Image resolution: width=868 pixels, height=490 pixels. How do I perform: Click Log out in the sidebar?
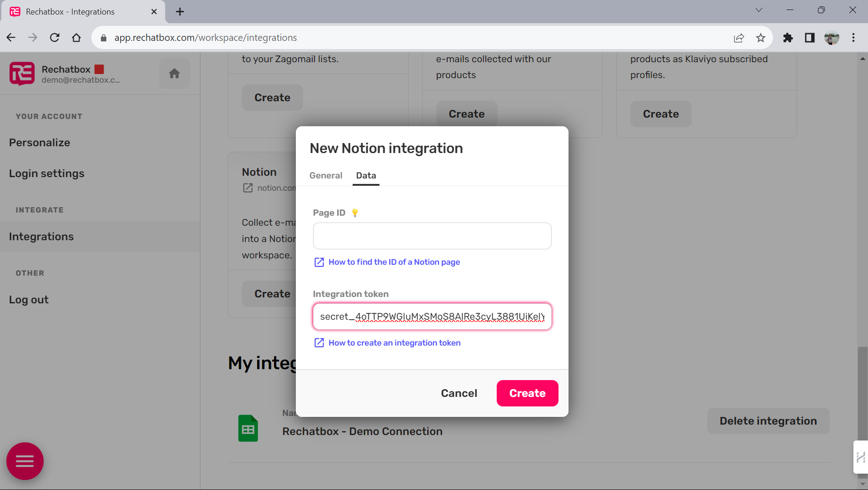click(x=29, y=300)
